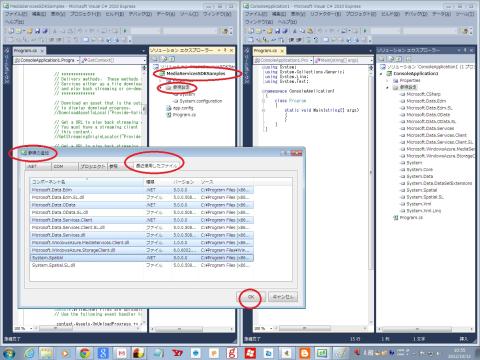Select System.Xml.Linq reference in right Solution Explorer

pyautogui.click(x=423, y=211)
